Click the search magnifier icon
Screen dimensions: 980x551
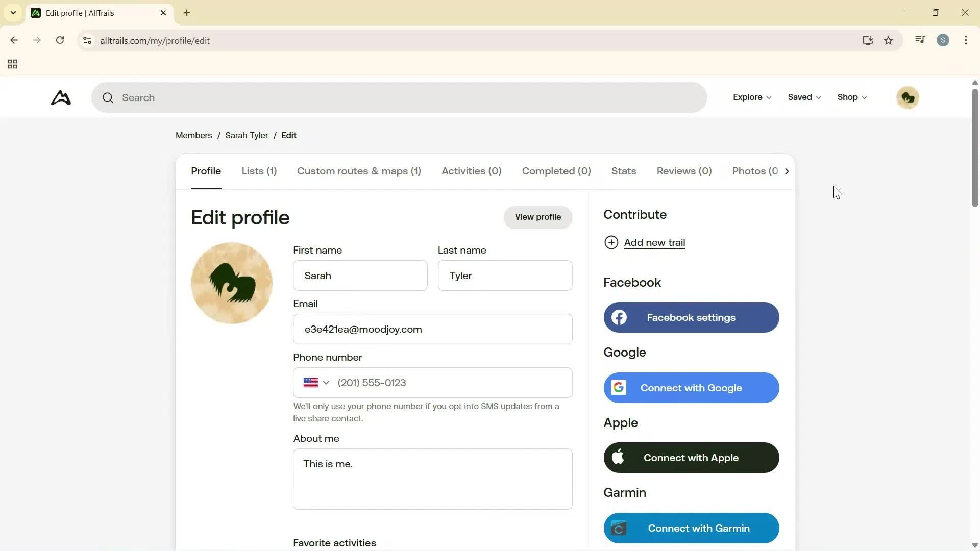click(x=108, y=97)
